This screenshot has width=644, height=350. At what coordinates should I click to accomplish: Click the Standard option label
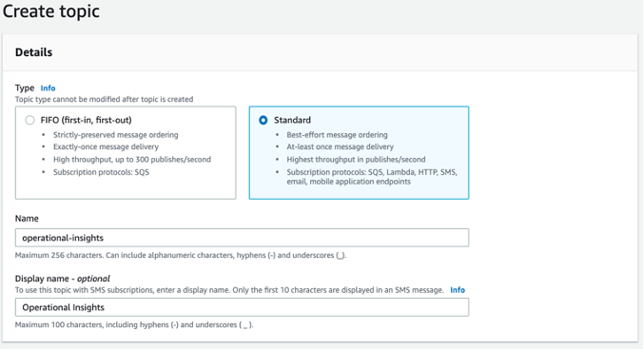292,121
